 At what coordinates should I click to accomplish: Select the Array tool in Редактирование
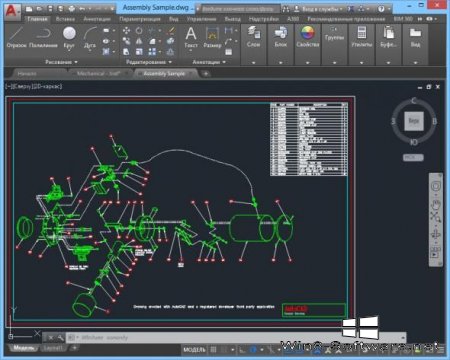[x=152, y=52]
